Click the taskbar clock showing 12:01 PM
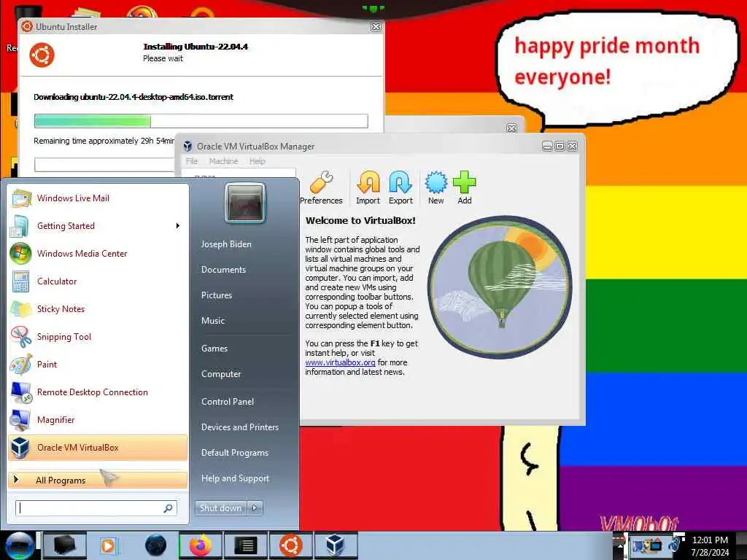 pos(711,545)
